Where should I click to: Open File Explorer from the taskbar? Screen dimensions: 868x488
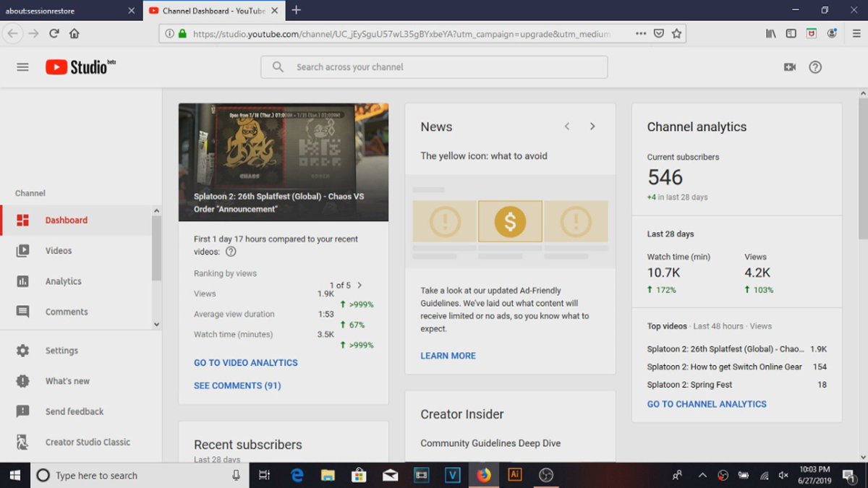point(328,475)
